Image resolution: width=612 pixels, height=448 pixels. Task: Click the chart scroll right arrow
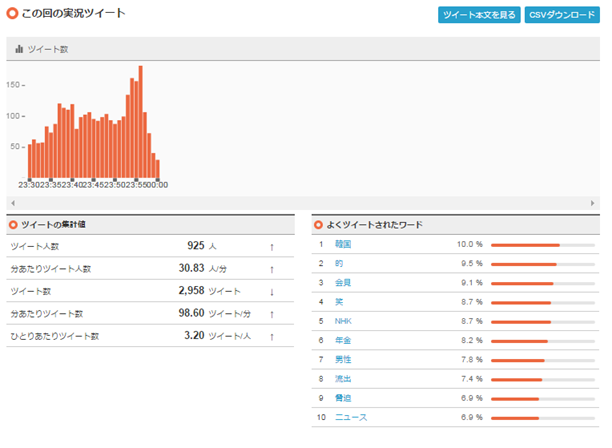click(592, 203)
